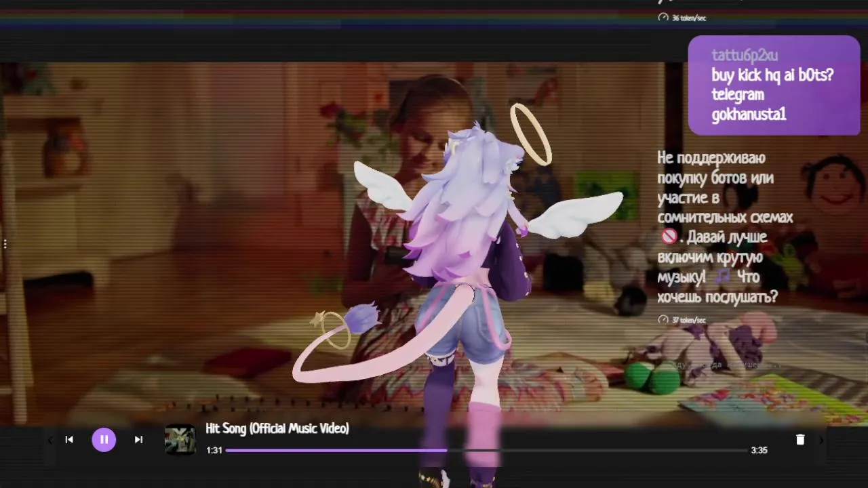The width and height of the screenshot is (868, 488).
Task: Click the elapsed time 1:31
Action: [x=214, y=450]
